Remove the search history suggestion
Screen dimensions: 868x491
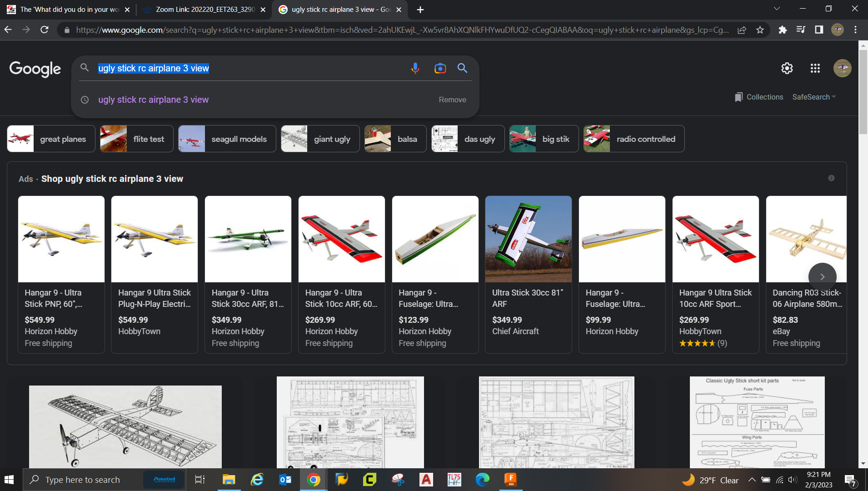coord(452,100)
